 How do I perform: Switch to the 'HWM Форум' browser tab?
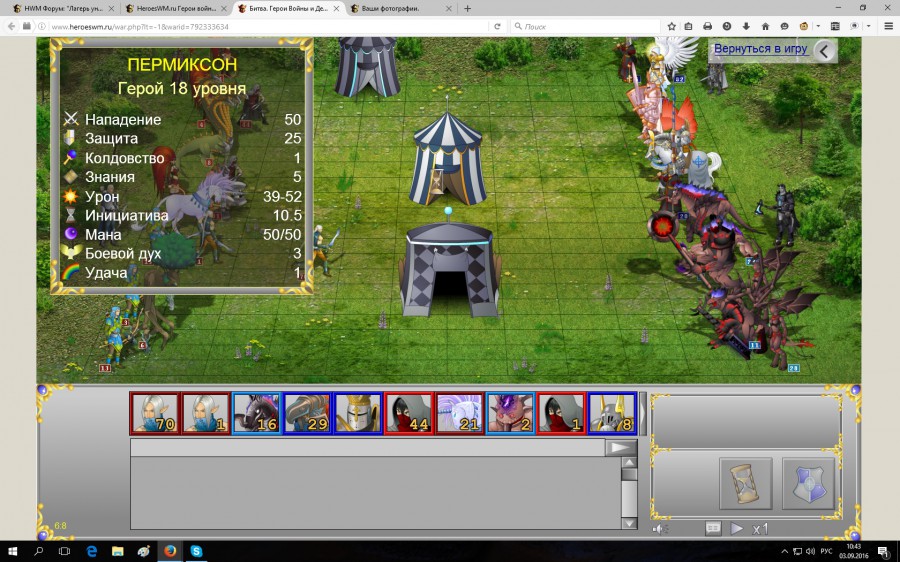click(62, 9)
